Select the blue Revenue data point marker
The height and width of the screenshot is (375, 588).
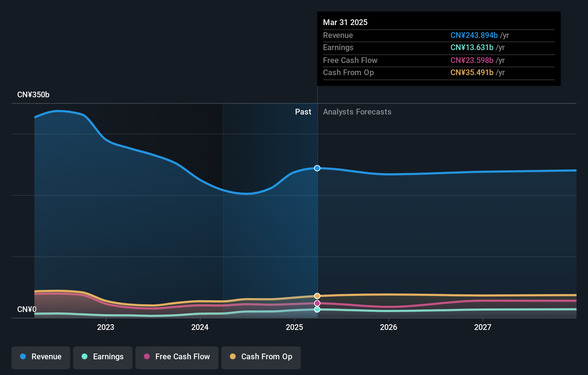[317, 168]
